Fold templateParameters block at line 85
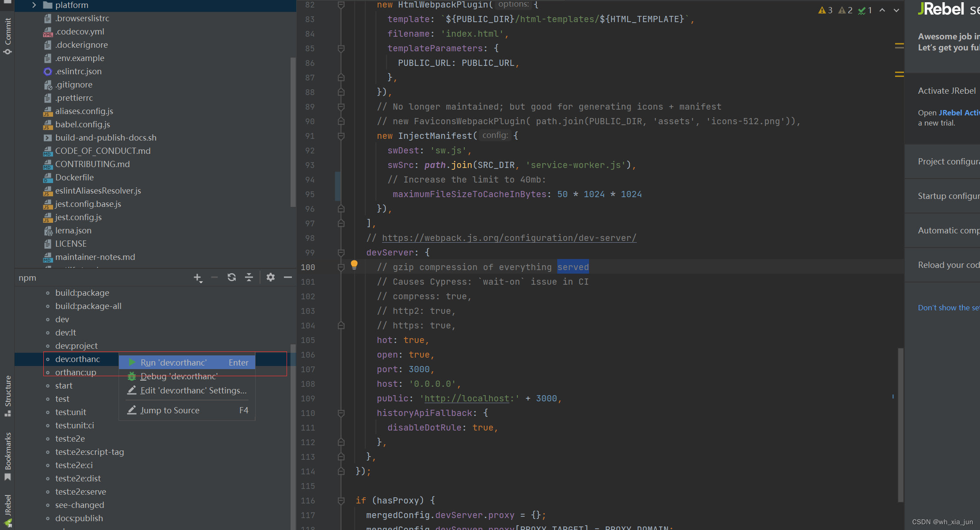 click(341, 48)
